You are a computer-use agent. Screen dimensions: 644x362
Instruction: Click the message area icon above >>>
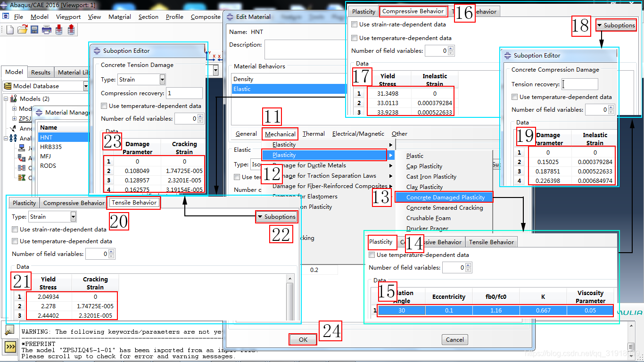[x=9, y=329]
